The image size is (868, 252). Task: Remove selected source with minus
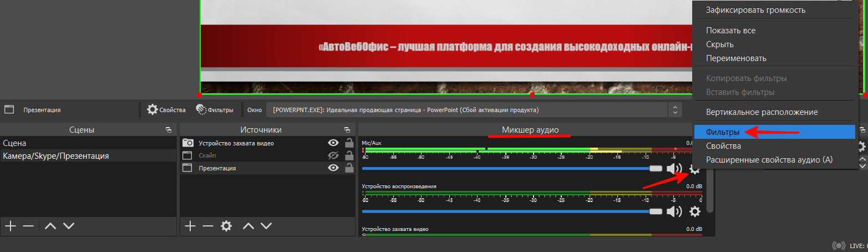pos(208,226)
